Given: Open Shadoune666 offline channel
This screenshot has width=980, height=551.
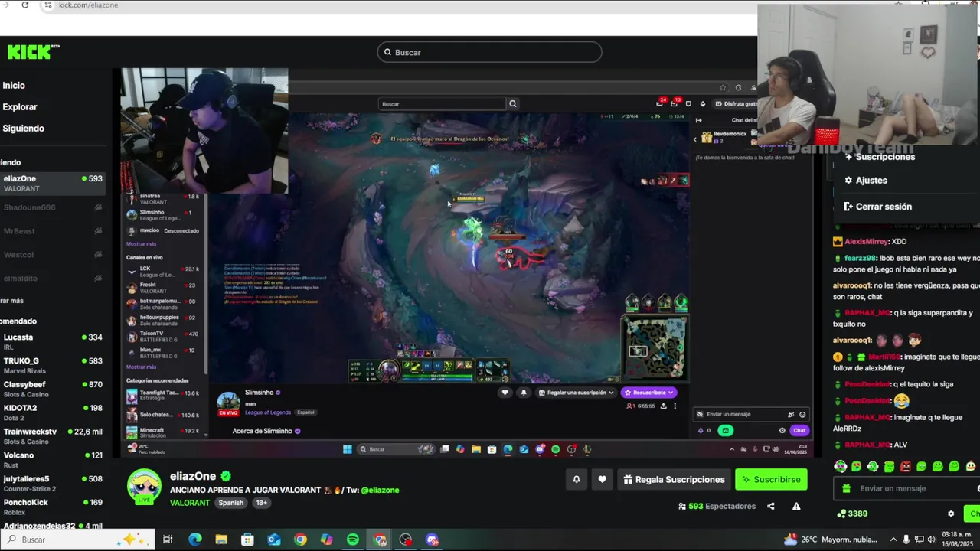Looking at the screenshot, I should tap(52, 207).
